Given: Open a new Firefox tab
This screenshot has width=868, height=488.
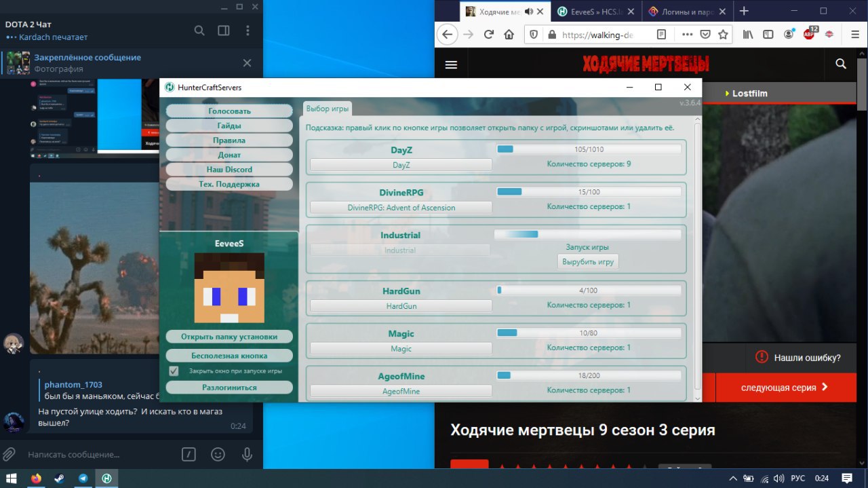Looking at the screenshot, I should point(744,11).
